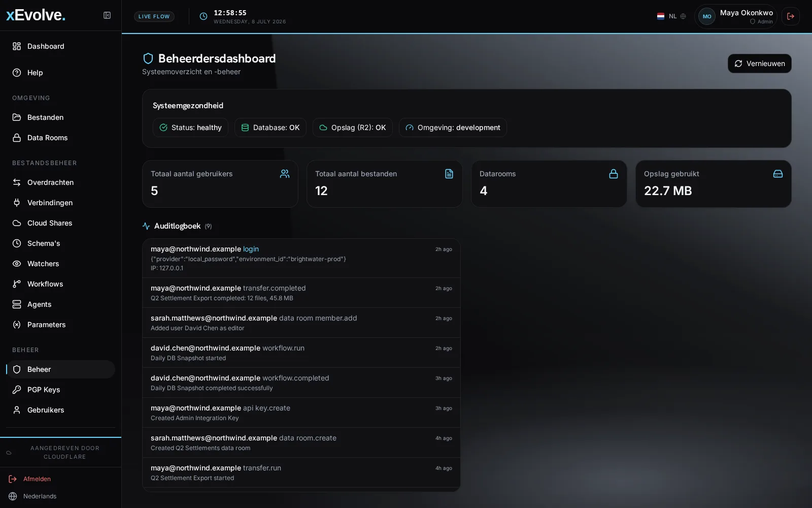The height and width of the screenshot is (508, 812).
Task: Open Verbindingen page
Action: [x=61, y=203]
